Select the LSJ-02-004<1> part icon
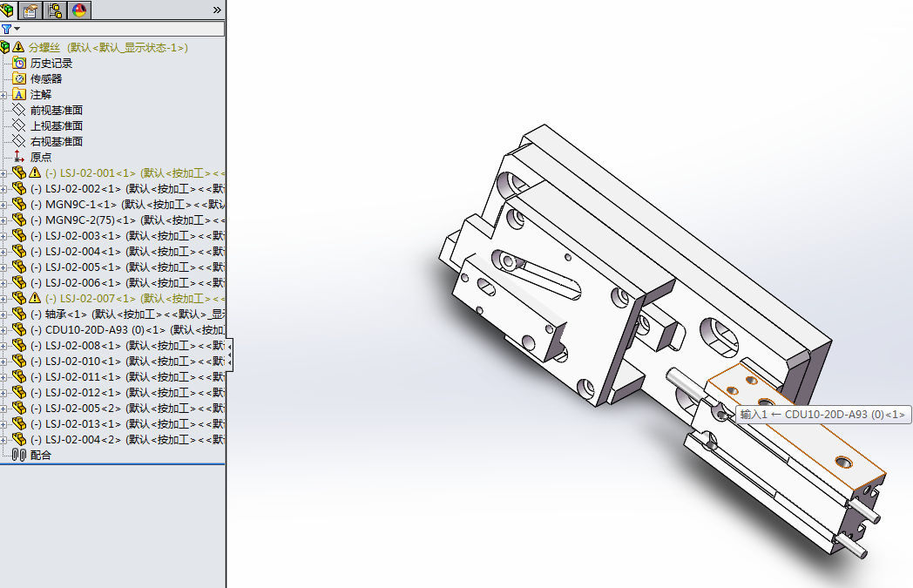The width and height of the screenshot is (913, 588). pyautogui.click(x=19, y=252)
